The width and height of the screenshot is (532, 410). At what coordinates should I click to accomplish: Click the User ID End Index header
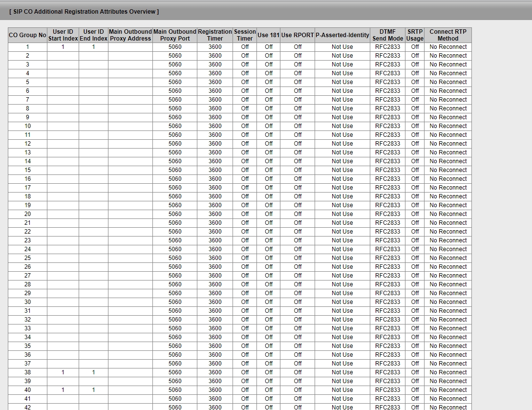click(93, 35)
